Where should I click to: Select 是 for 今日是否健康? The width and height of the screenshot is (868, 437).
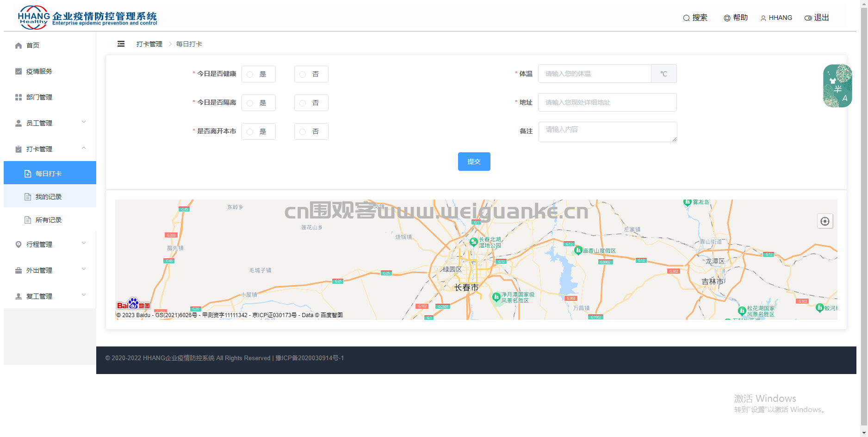(258, 74)
